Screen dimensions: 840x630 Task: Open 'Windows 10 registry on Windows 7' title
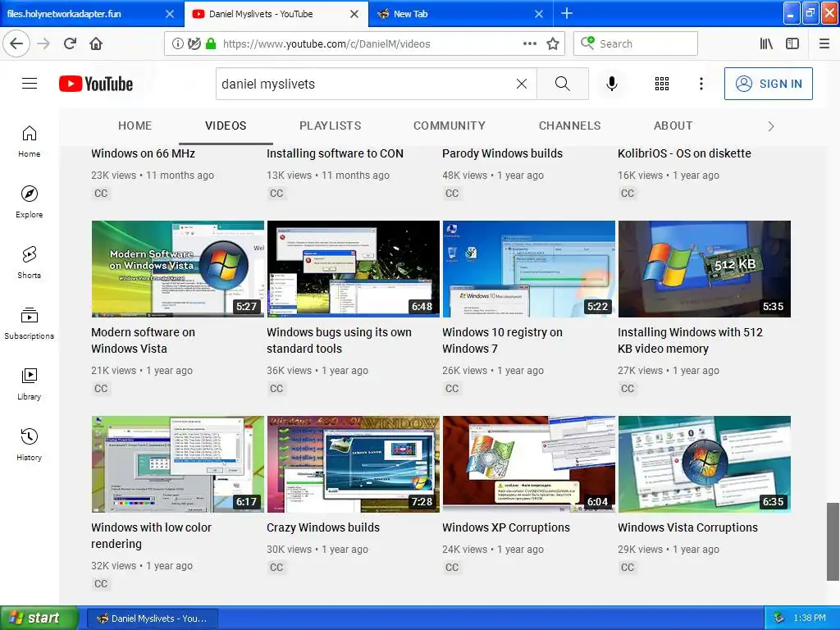pos(502,340)
